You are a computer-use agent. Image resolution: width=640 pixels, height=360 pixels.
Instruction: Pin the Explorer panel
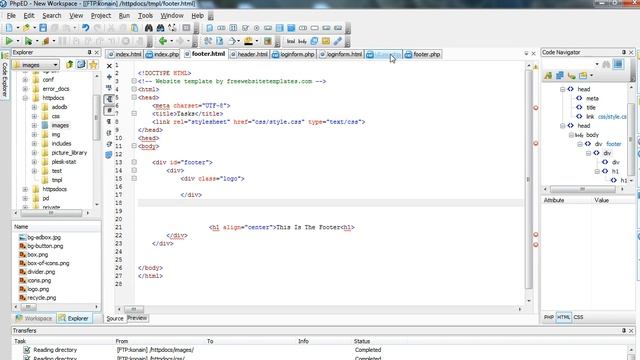pos(89,52)
